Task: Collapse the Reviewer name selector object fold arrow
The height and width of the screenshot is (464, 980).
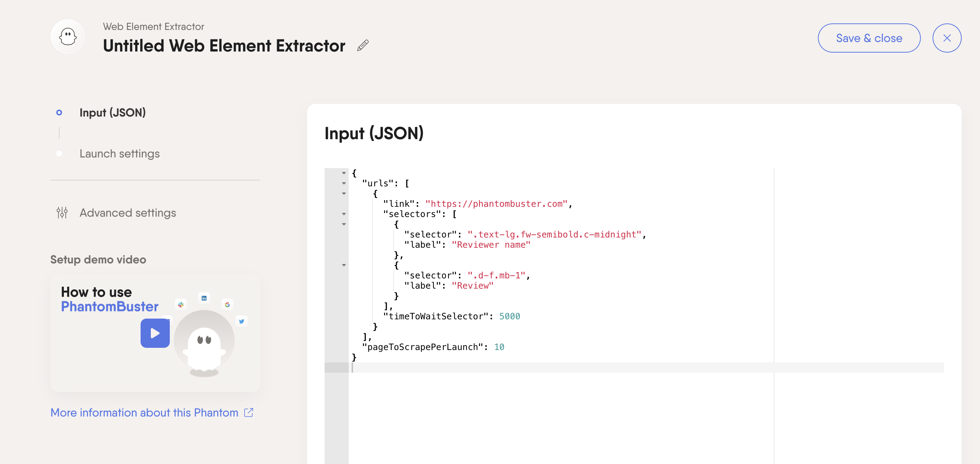Action: (x=344, y=225)
